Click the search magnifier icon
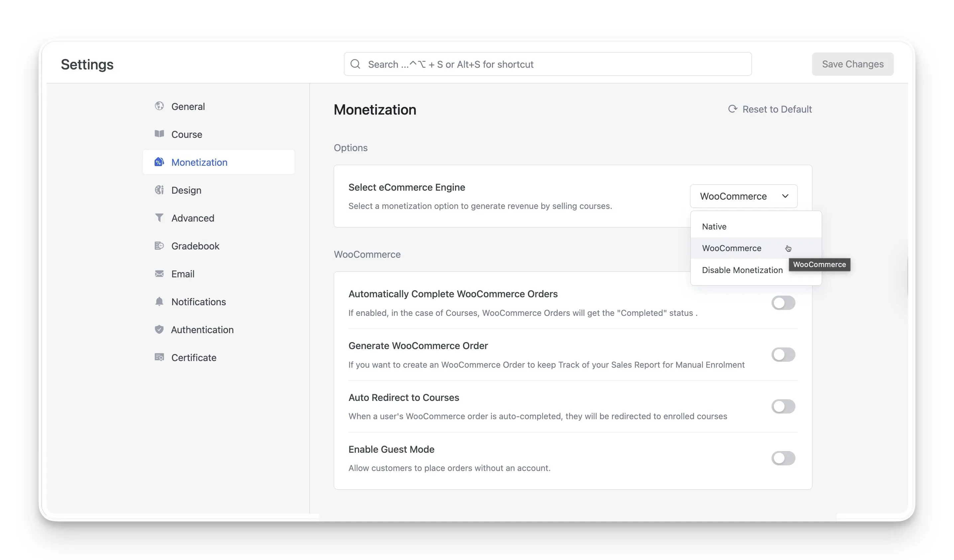Image resolution: width=954 pixels, height=560 pixels. click(355, 64)
